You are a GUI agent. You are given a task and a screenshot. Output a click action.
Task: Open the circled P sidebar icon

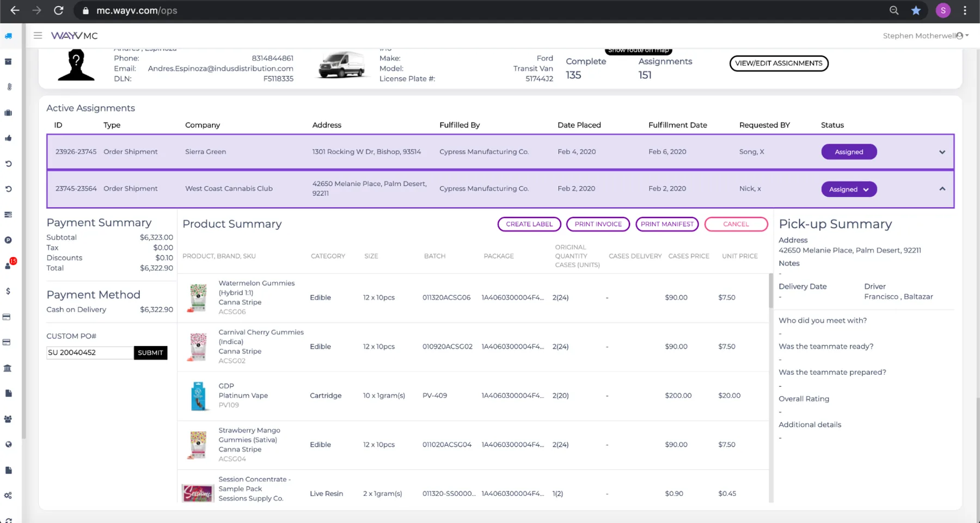click(x=8, y=240)
